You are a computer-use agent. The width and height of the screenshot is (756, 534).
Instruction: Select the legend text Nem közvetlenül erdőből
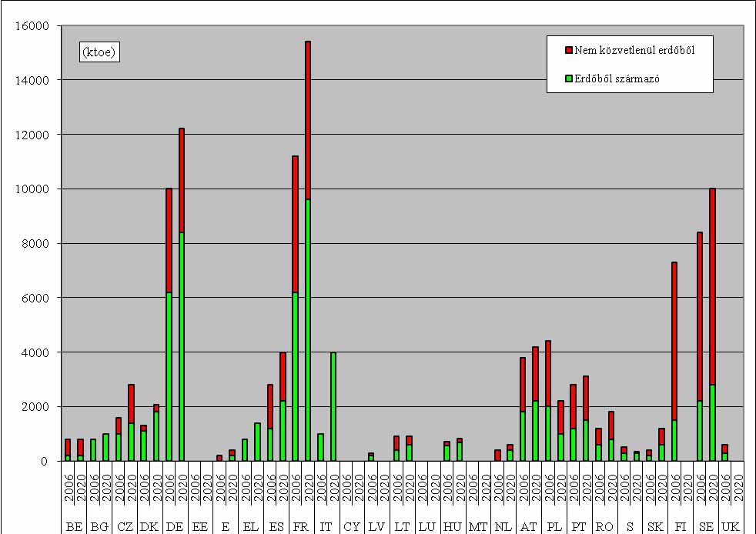[634, 50]
